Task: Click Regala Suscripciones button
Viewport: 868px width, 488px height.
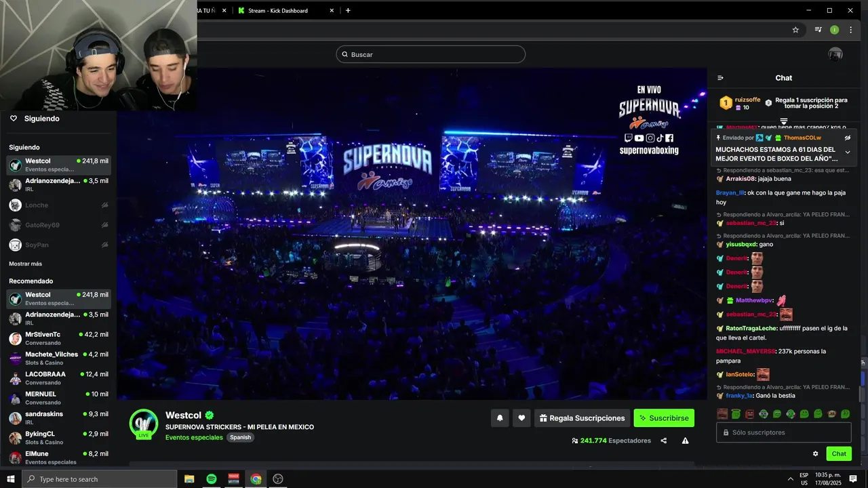Action: coord(582,418)
